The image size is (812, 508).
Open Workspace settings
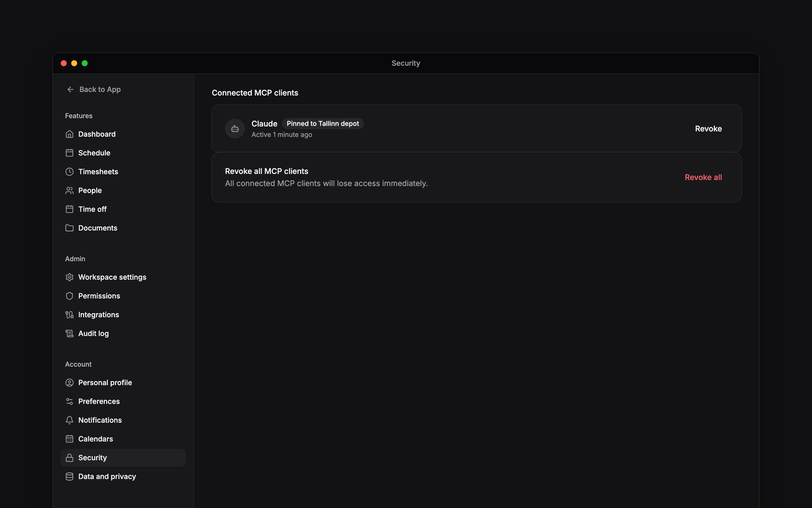123,277
